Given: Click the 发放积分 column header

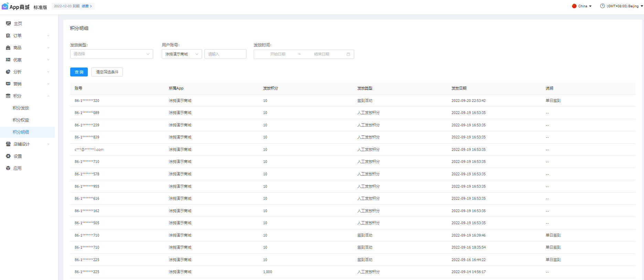Looking at the screenshot, I should pyautogui.click(x=271, y=88).
